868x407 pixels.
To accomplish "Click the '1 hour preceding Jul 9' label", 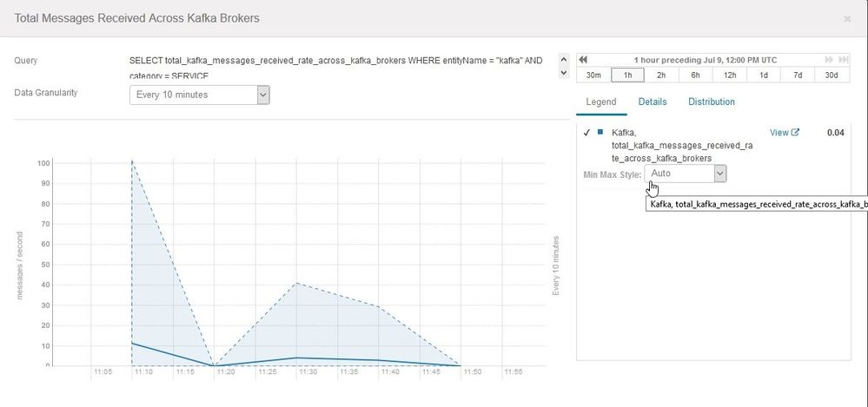I will [706, 60].
